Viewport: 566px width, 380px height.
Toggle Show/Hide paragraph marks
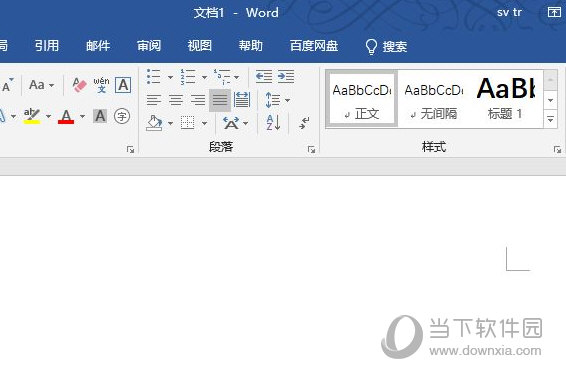(304, 123)
